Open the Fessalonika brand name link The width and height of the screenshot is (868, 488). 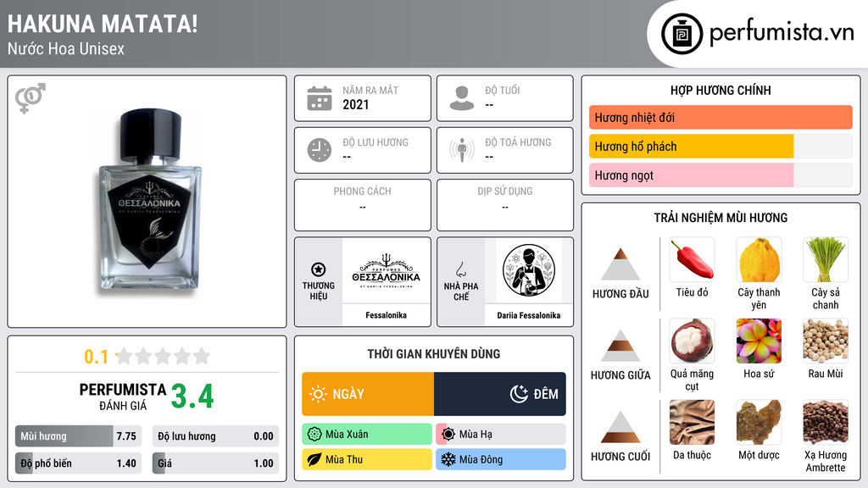(386, 315)
